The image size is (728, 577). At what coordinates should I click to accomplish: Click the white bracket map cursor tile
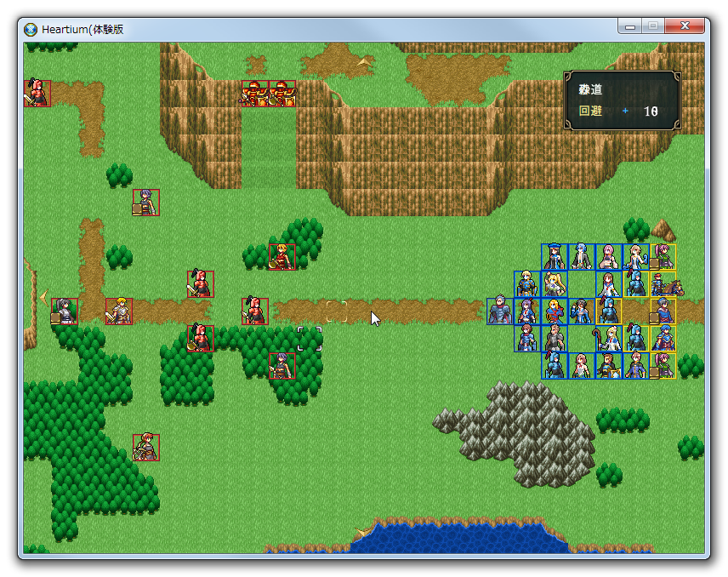310,339
